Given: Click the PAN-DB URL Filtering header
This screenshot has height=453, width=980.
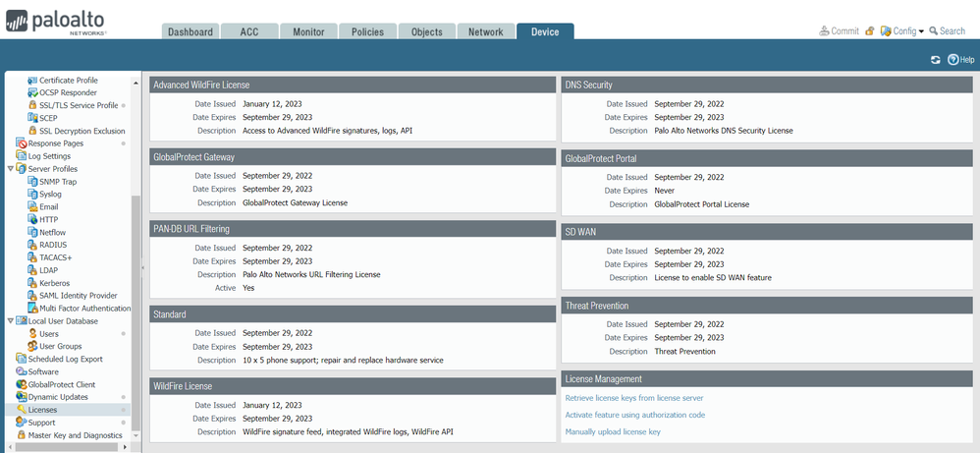Looking at the screenshot, I should [x=353, y=229].
